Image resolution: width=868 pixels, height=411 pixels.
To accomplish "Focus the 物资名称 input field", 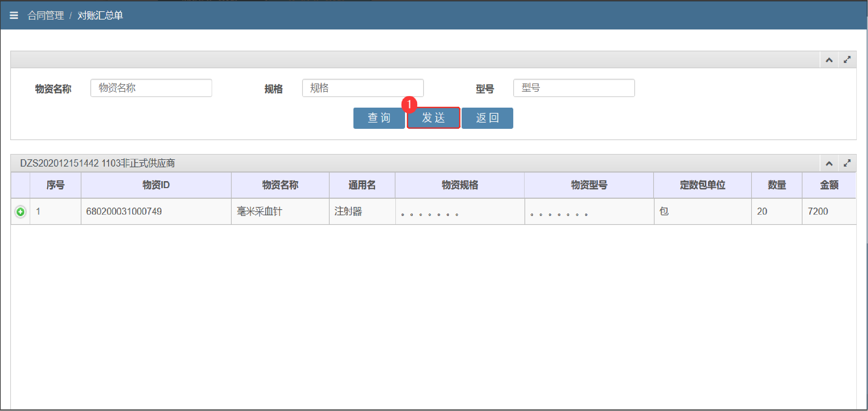I will [x=151, y=88].
